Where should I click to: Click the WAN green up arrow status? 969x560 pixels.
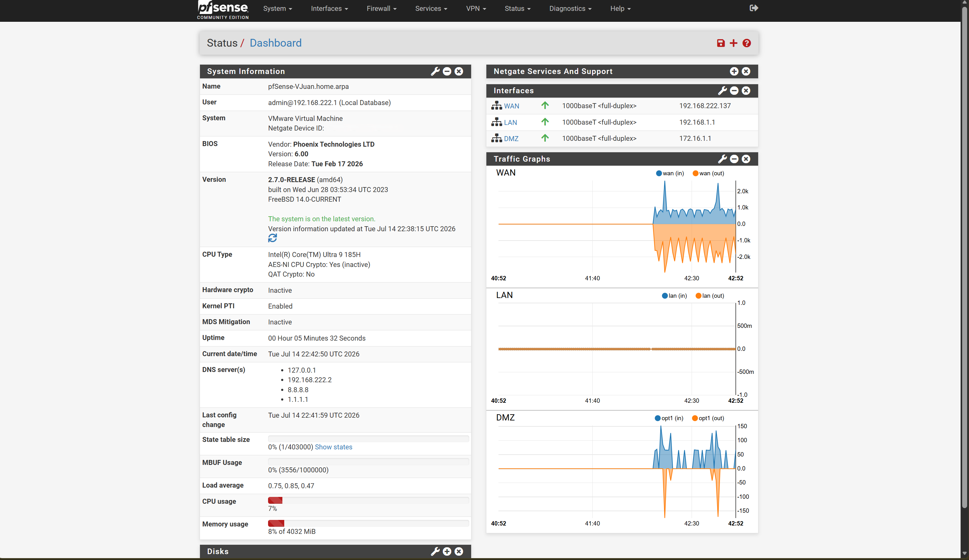[545, 105]
